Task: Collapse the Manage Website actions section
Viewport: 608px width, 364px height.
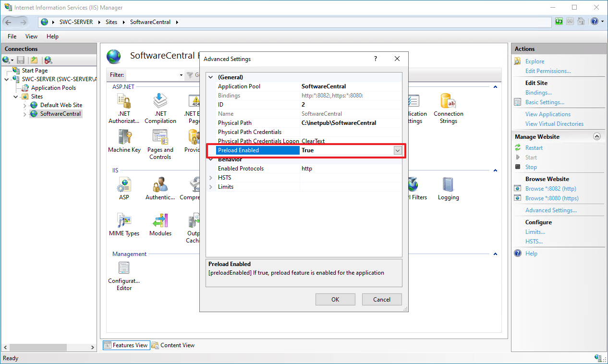Action: [597, 136]
